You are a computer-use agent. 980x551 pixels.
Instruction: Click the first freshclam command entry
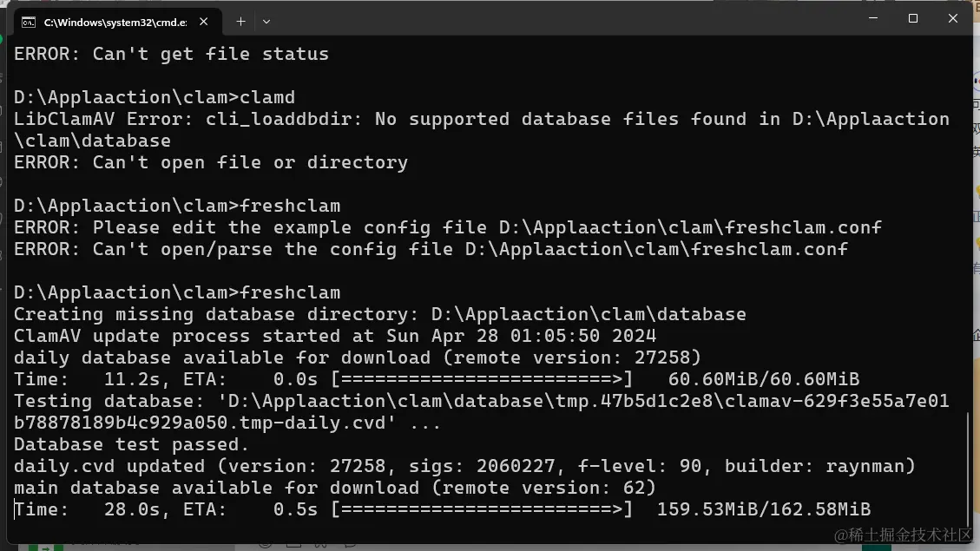tap(290, 206)
